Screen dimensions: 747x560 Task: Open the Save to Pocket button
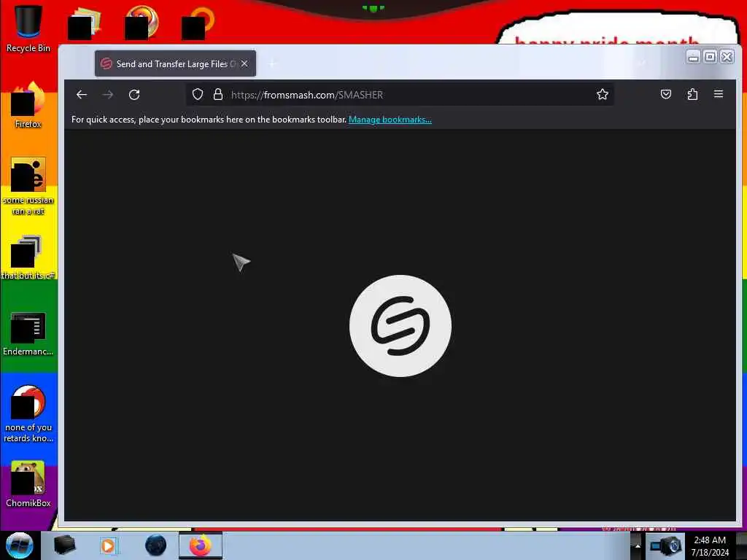tap(666, 94)
